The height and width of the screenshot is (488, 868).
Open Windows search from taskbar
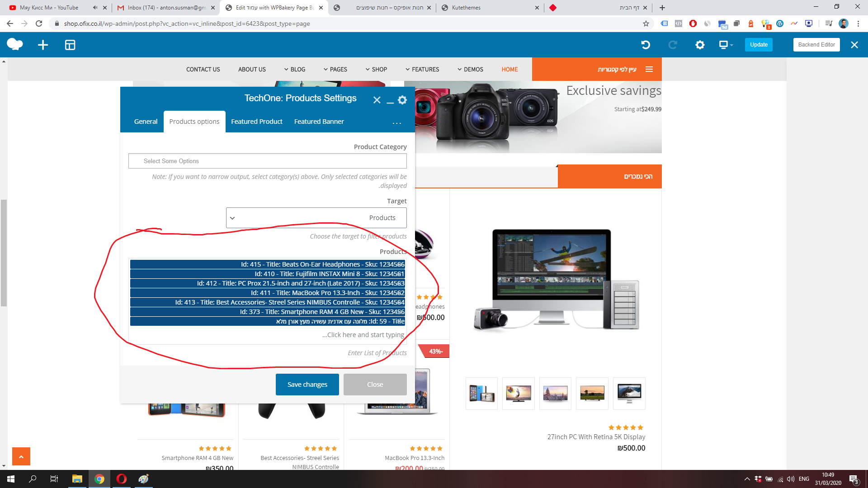click(33, 479)
